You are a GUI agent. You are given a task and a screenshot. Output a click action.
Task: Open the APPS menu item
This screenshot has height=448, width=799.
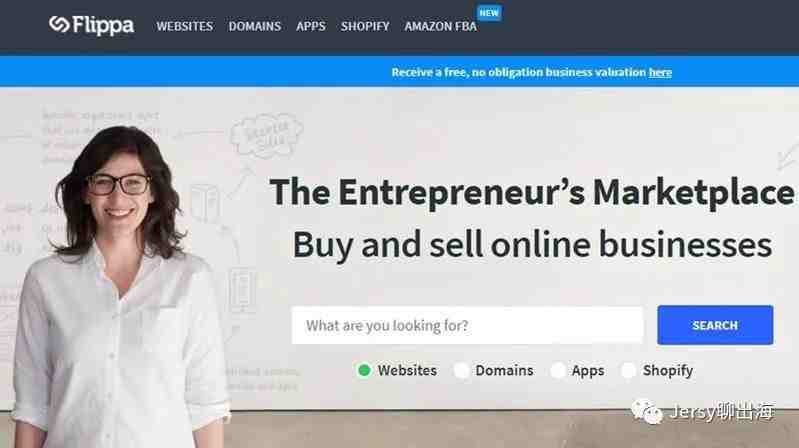click(311, 27)
